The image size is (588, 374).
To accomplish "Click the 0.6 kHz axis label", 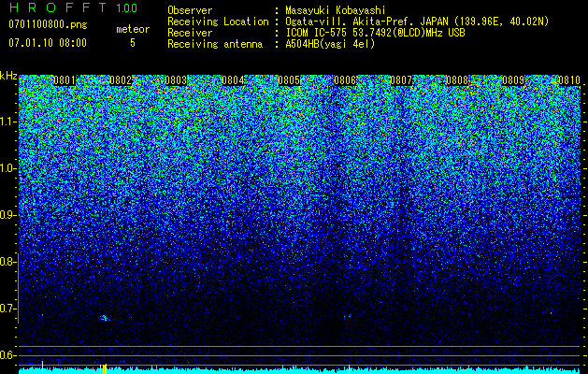I will (7, 355).
